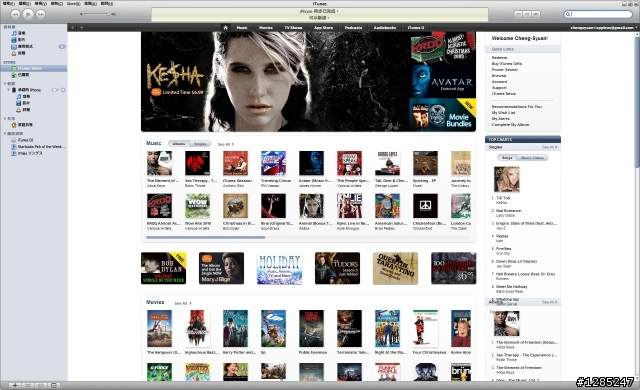Click the search magnifier icon
640x390 pixels.
568,14
